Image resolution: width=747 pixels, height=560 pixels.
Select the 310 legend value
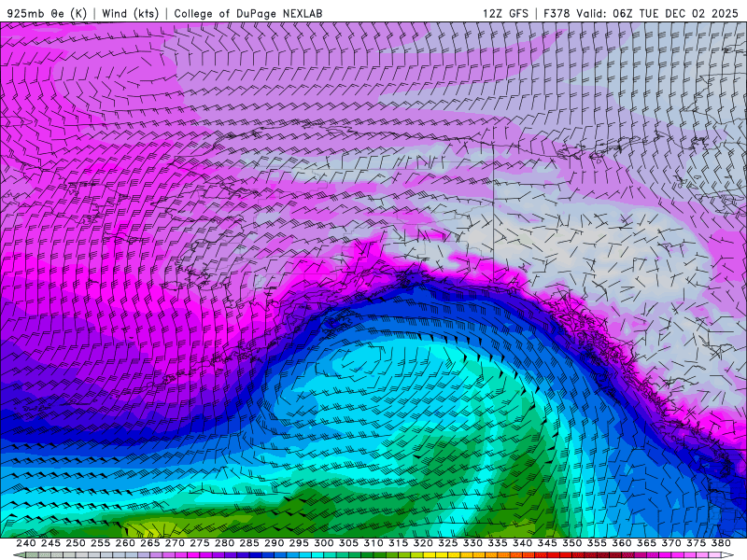point(373,543)
